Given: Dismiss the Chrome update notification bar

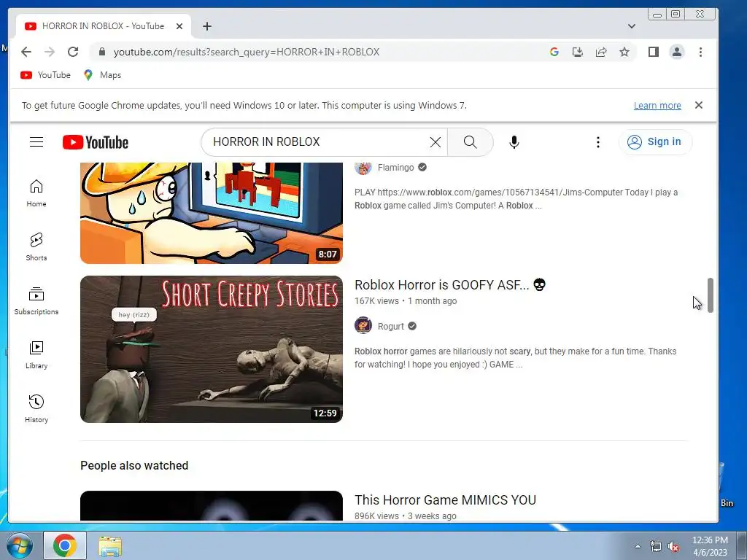Looking at the screenshot, I should 699,105.
